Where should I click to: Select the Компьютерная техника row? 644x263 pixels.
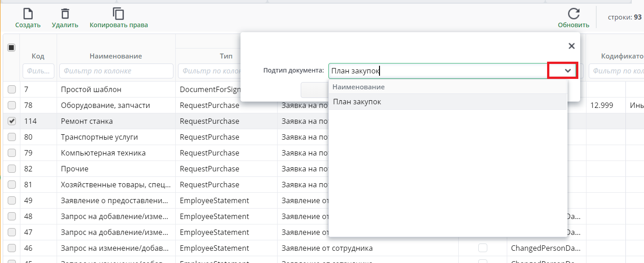pos(103,153)
